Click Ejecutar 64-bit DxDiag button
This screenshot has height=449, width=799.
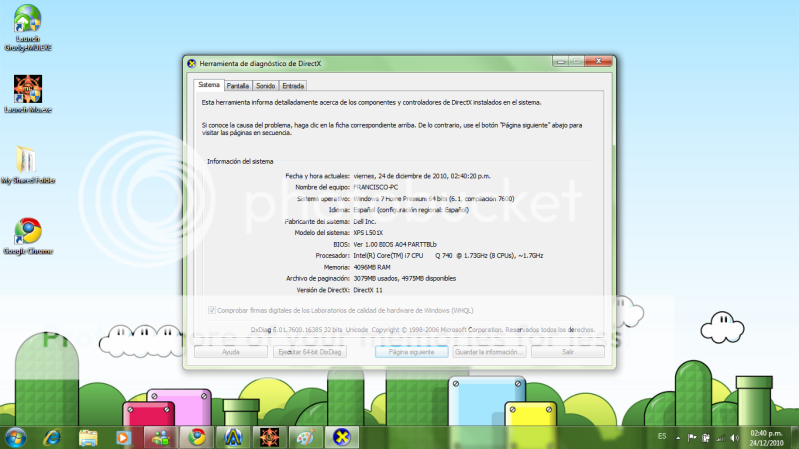pos(310,352)
